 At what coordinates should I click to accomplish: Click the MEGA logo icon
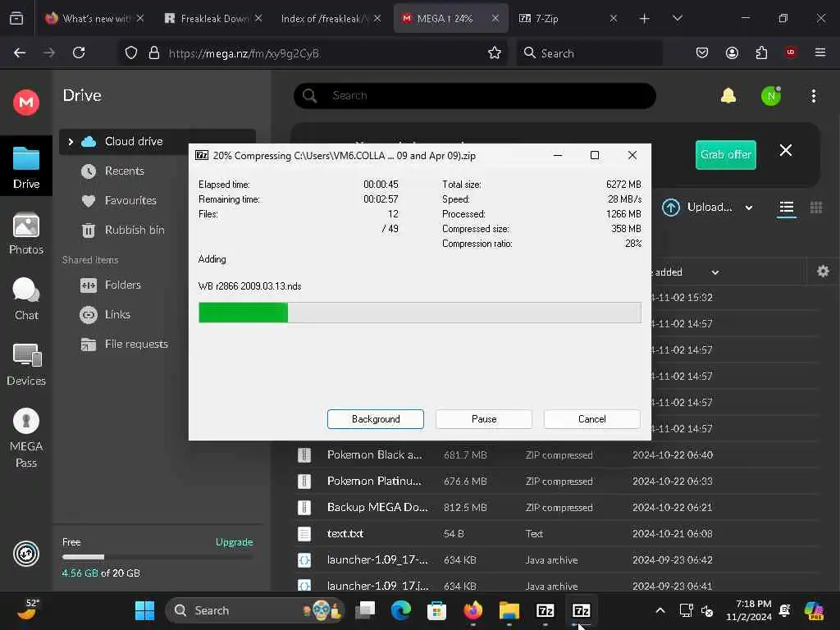[26, 102]
